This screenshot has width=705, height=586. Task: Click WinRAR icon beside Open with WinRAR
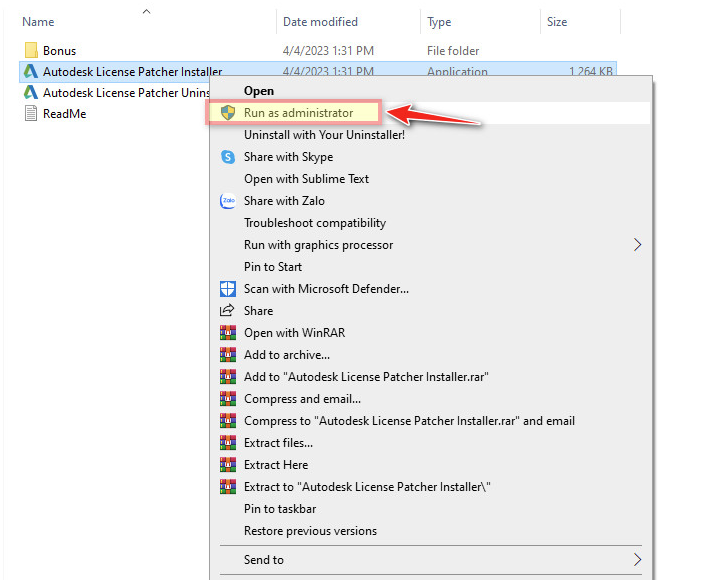click(x=227, y=333)
